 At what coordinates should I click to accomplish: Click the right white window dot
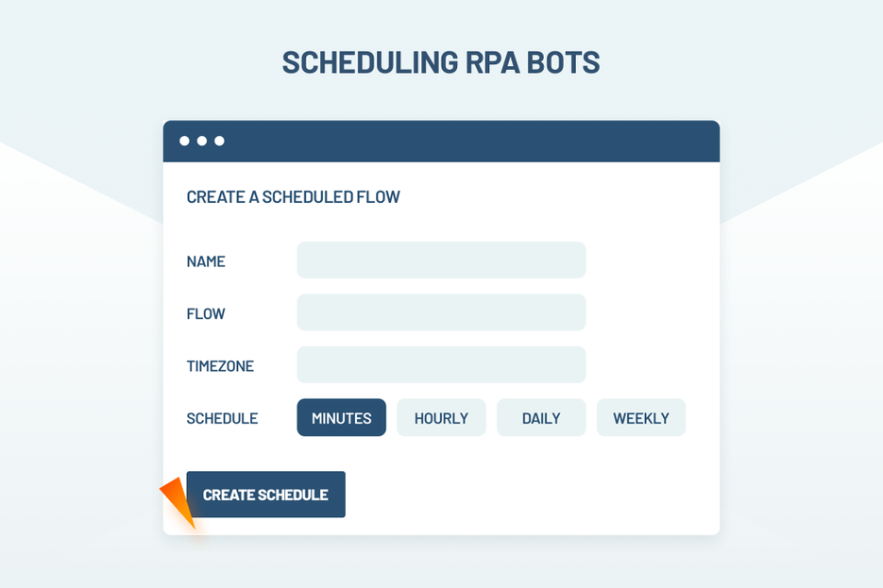point(219,142)
